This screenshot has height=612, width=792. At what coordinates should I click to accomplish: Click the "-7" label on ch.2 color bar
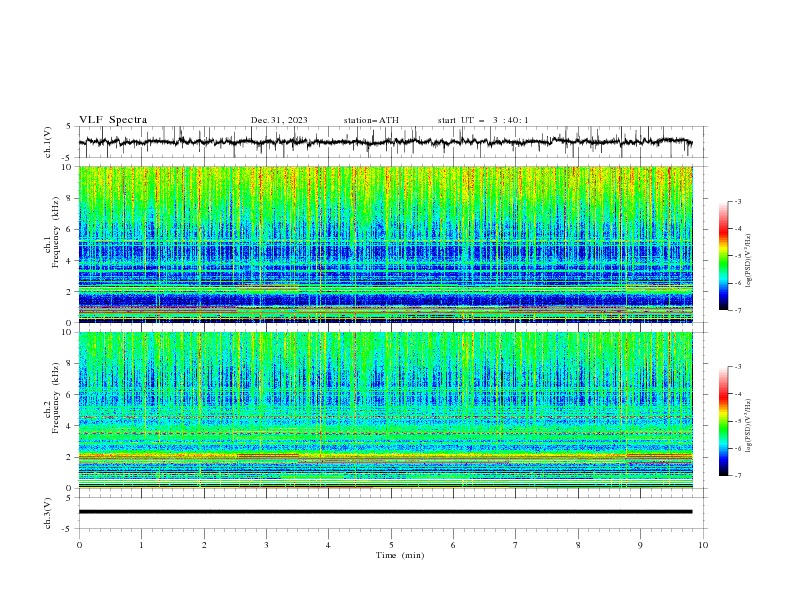click(x=737, y=476)
